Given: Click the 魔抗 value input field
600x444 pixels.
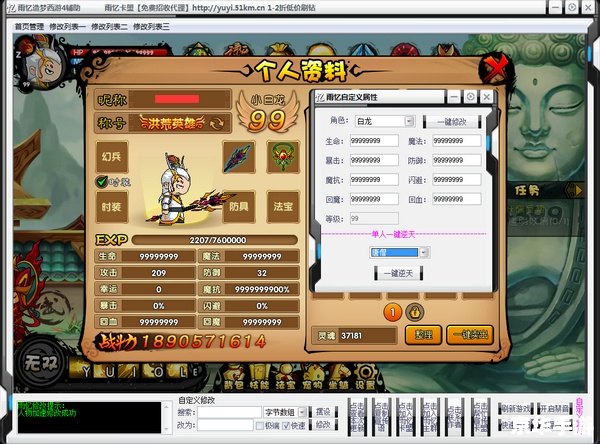Looking at the screenshot, I should point(374,180).
